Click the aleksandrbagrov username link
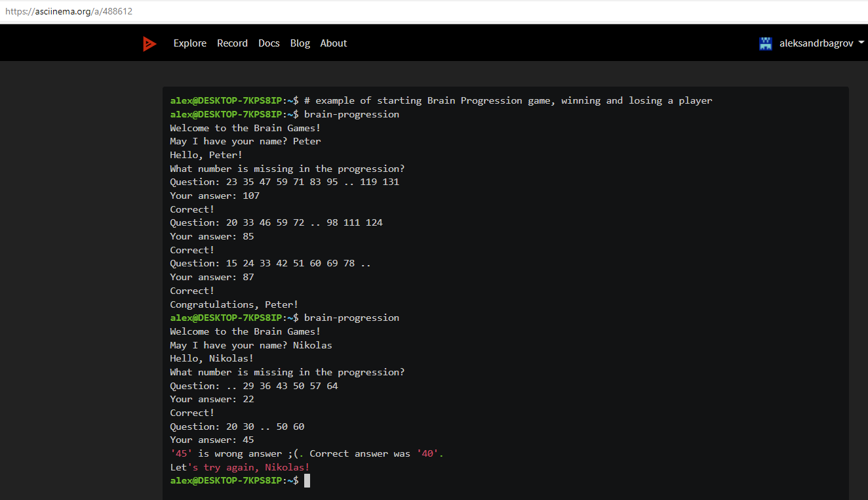Screen dimensions: 868x500 (x=816, y=43)
